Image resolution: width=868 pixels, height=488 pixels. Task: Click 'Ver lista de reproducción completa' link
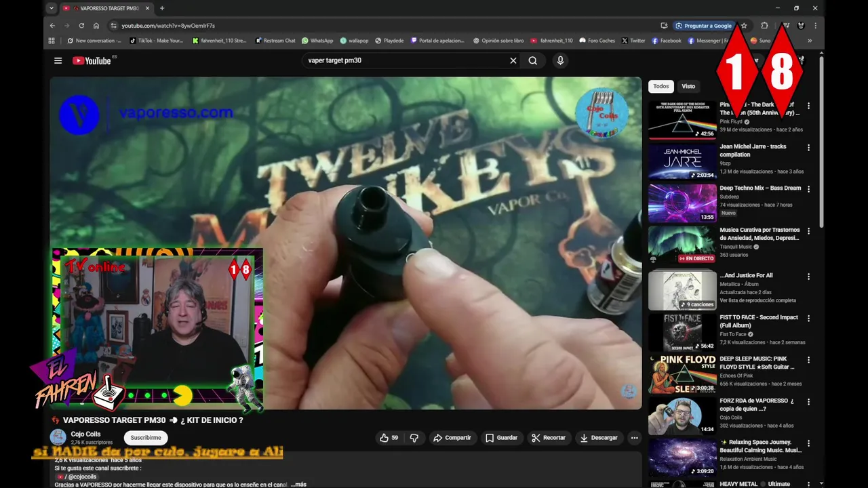tap(757, 300)
